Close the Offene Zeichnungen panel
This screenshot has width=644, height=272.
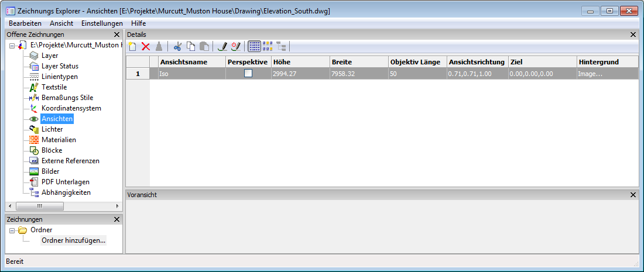click(x=117, y=35)
